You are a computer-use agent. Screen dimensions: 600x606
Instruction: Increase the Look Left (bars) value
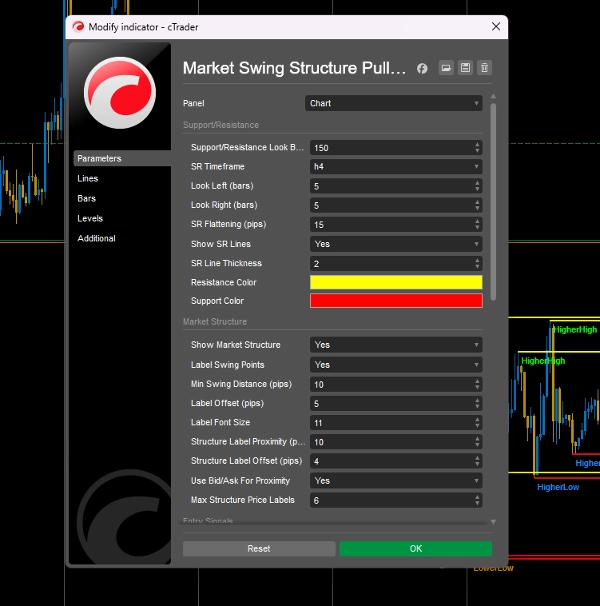477,183
